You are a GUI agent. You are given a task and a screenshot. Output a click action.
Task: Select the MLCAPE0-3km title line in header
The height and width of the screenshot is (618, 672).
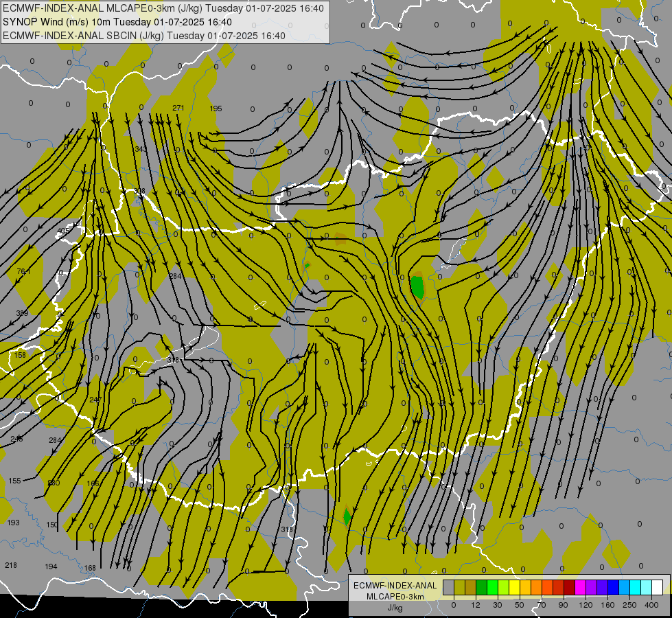(163, 8)
